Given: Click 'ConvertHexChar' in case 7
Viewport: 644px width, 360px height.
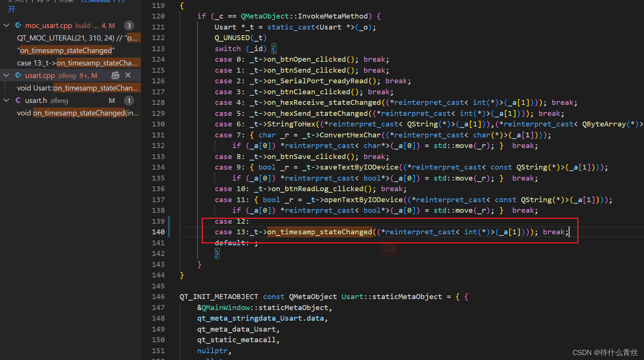Looking at the screenshot, I should click(x=351, y=135).
